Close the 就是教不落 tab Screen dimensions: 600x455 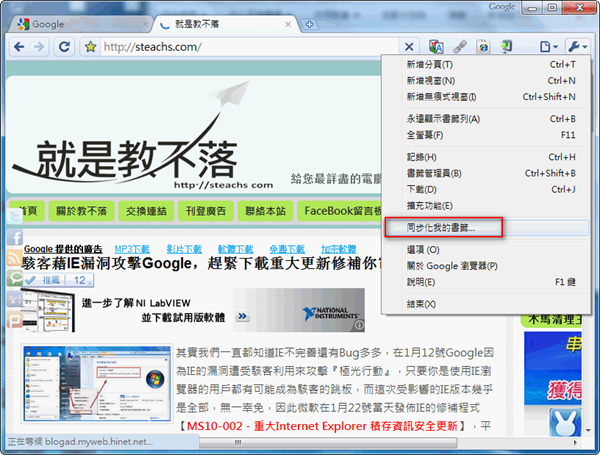click(288, 24)
